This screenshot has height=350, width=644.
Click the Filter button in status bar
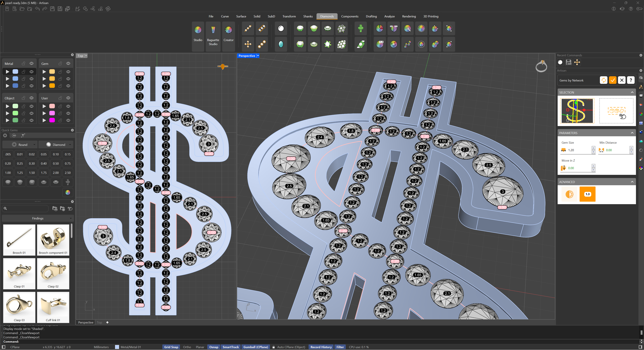(x=340, y=347)
